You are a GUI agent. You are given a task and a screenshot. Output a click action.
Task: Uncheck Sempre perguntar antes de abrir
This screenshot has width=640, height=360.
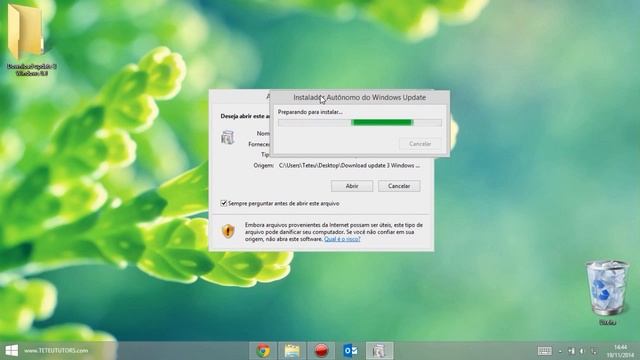pyautogui.click(x=224, y=203)
